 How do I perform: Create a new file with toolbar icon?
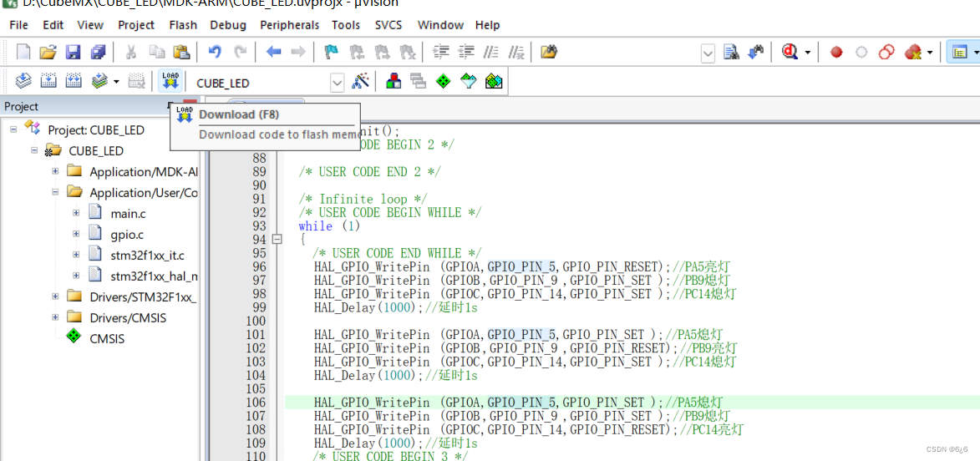tap(23, 52)
